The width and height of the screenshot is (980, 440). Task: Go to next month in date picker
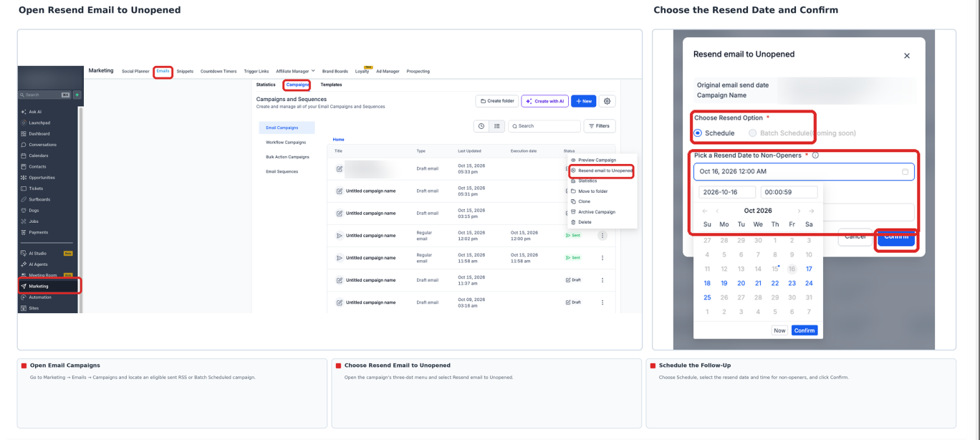tap(799, 211)
